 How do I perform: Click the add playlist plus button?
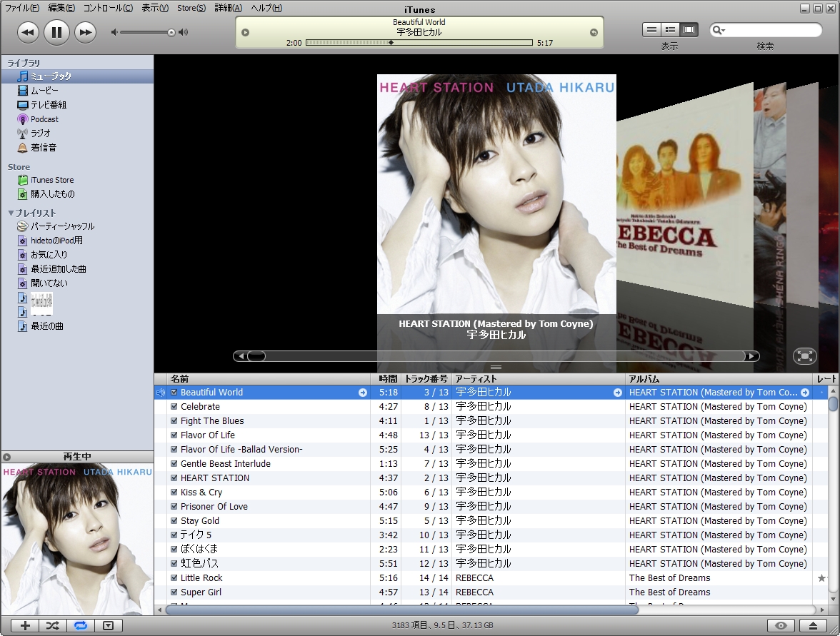pos(24,625)
